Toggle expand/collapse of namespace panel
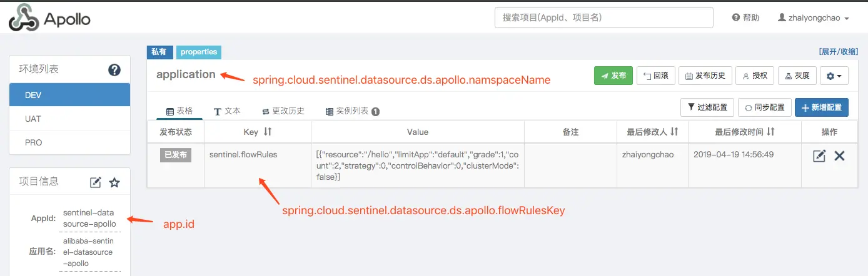This screenshot has height=276, width=868. point(838,52)
